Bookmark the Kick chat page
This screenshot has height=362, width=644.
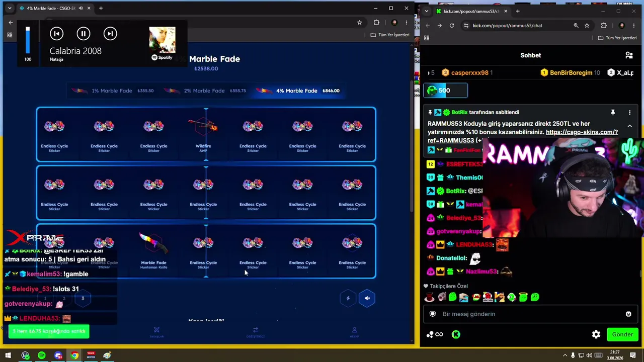(x=587, y=26)
